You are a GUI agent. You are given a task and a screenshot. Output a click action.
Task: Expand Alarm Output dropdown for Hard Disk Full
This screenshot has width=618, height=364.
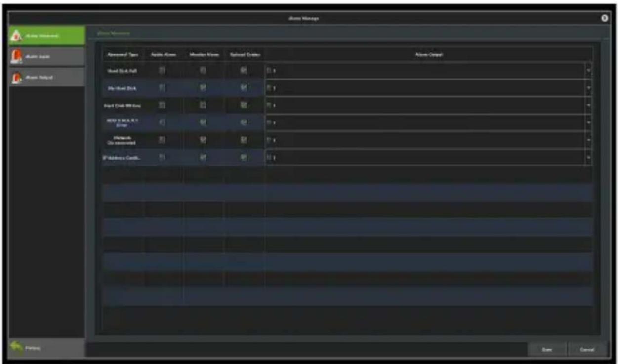point(588,71)
